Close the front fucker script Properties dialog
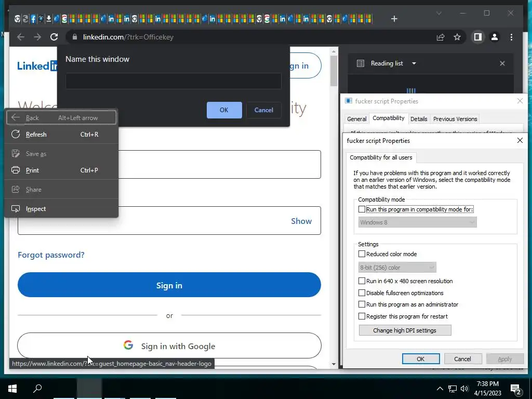The image size is (532, 399). [520, 140]
